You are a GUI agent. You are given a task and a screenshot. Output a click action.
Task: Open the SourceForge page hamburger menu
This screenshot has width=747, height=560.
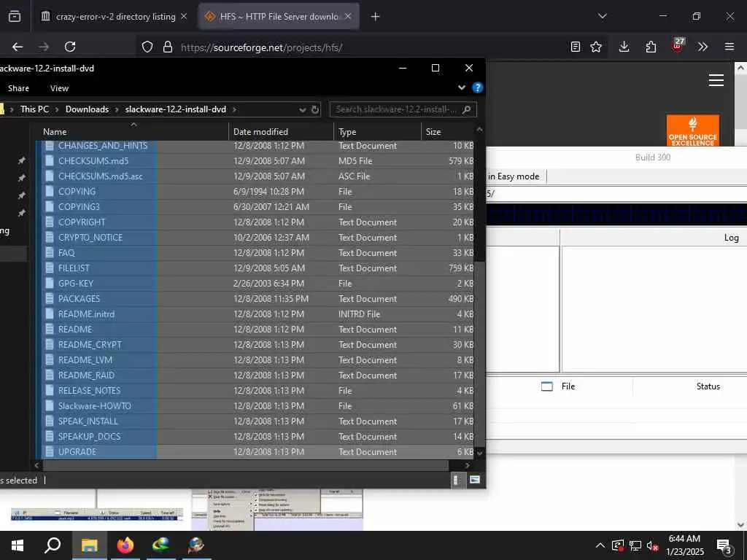tap(716, 80)
